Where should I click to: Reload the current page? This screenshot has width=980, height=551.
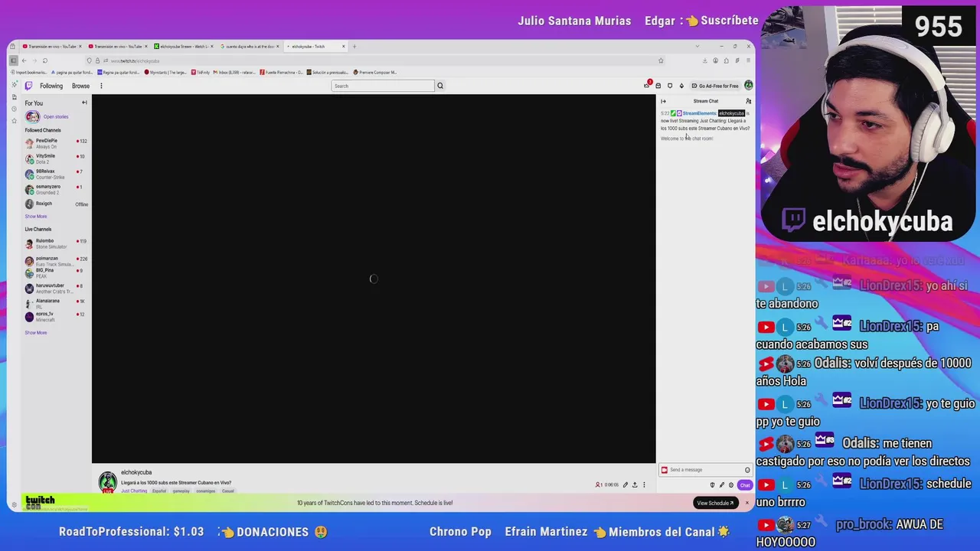(x=45, y=60)
